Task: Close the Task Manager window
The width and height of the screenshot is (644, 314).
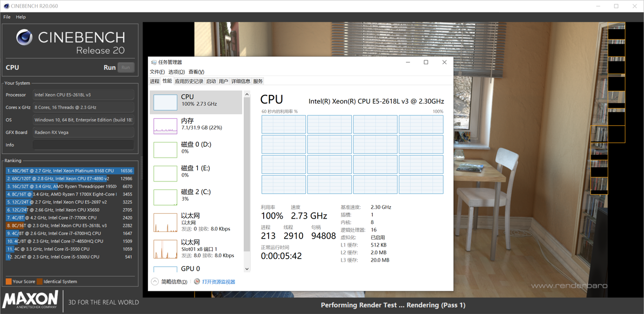Action: (x=445, y=62)
